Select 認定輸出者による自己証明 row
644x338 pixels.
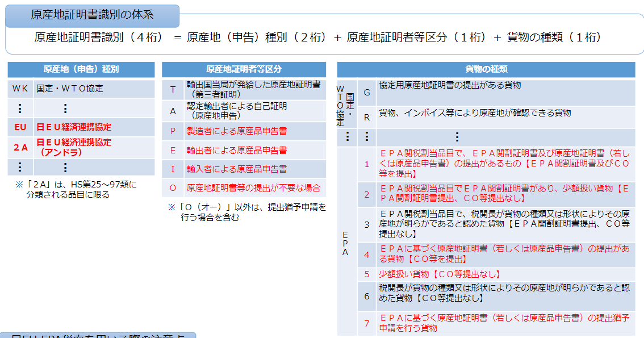click(x=244, y=111)
